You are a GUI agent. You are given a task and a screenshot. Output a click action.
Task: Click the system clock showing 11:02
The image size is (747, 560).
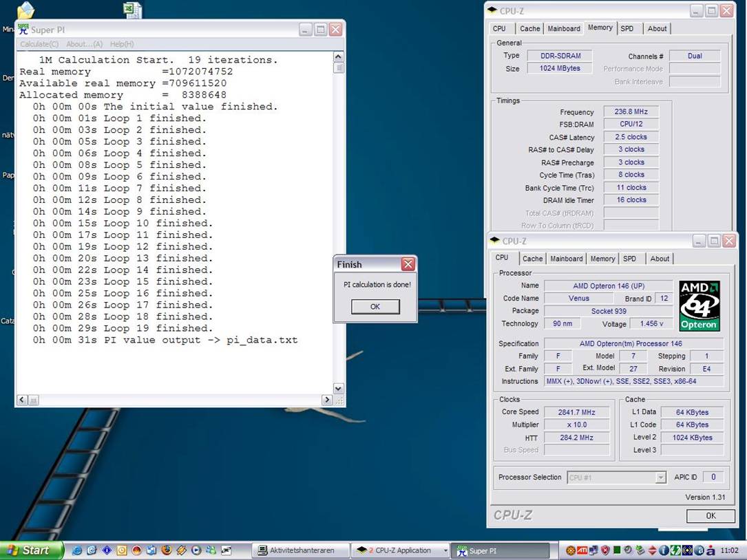[x=730, y=550]
